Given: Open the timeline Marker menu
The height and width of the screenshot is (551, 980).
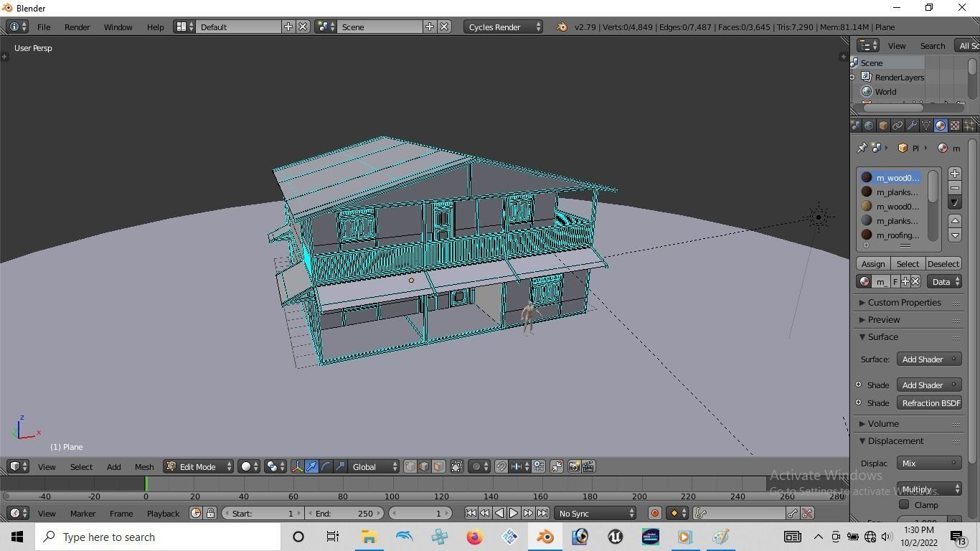Looking at the screenshot, I should pos(83,513).
